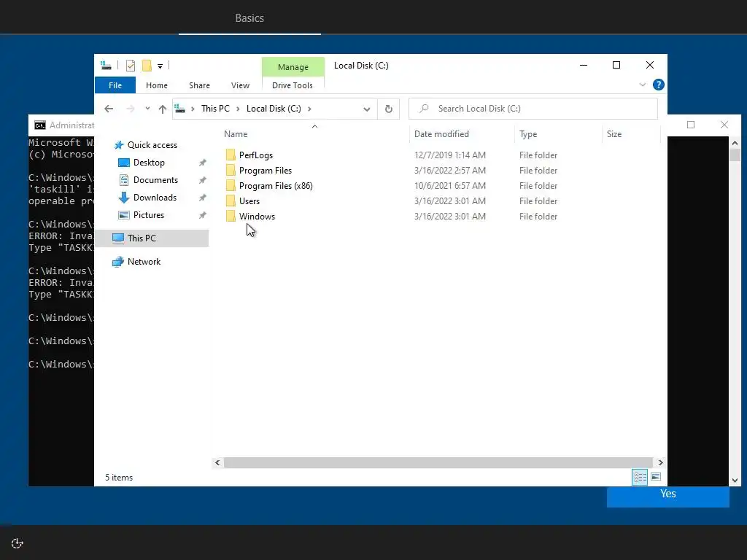Maximize the Command Prompt window

coord(691,125)
